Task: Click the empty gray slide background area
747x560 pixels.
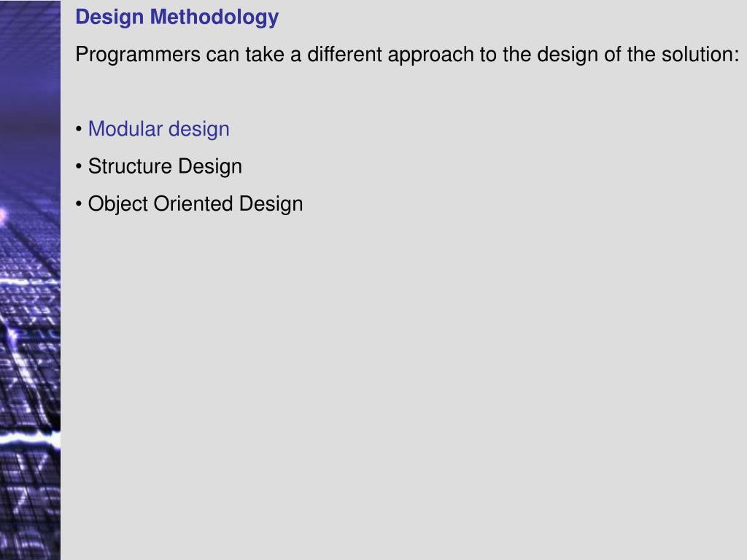Action: (405, 381)
